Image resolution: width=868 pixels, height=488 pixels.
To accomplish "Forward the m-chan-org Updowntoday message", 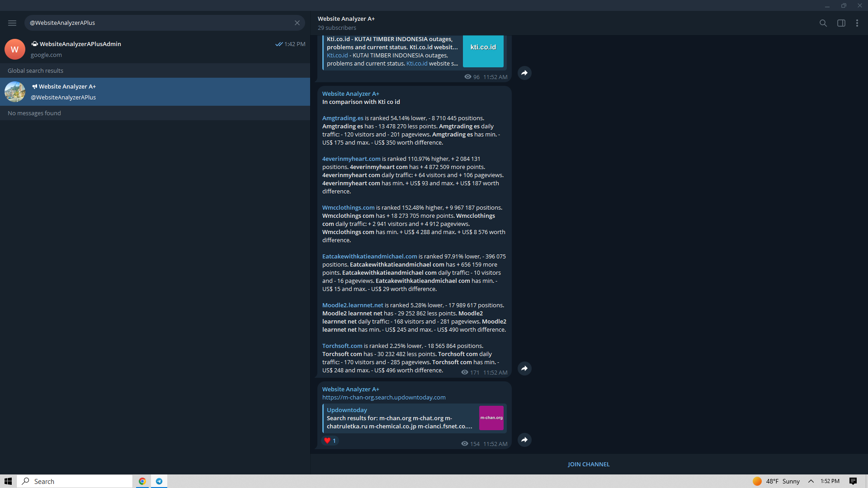I will click(x=524, y=440).
